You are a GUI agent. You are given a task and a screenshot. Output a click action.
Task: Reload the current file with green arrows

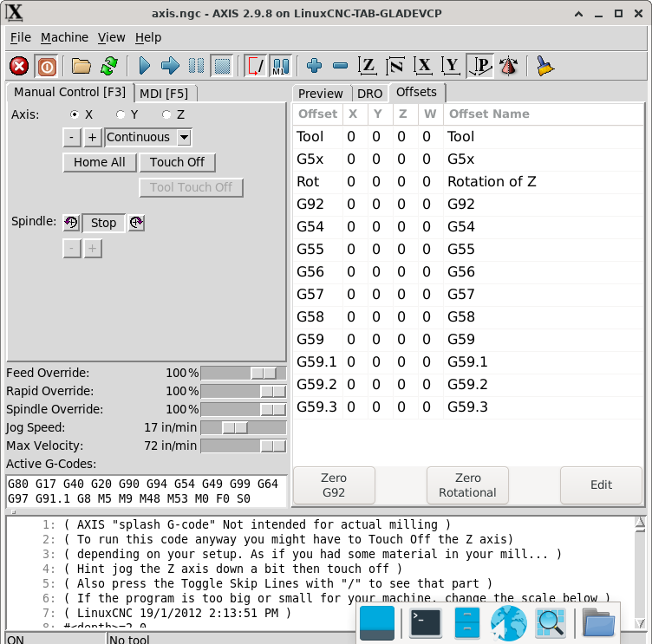click(109, 66)
